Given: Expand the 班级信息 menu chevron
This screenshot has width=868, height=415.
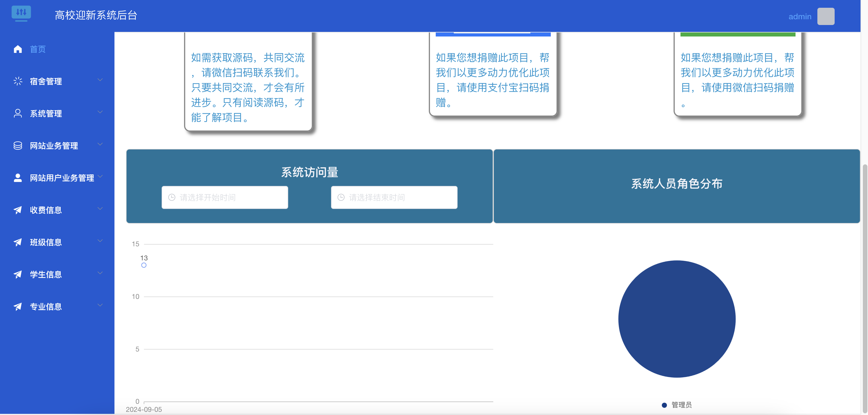Looking at the screenshot, I should [100, 241].
